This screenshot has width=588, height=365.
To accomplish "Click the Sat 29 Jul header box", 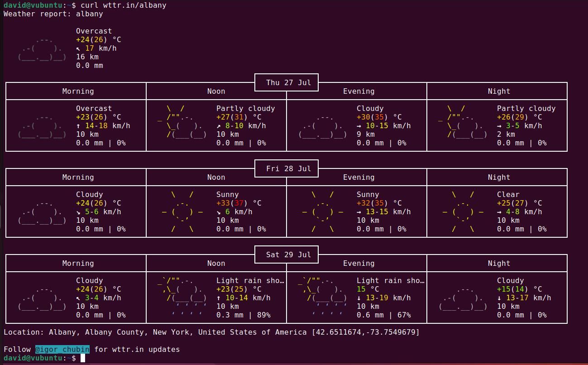I will pyautogui.click(x=286, y=255).
